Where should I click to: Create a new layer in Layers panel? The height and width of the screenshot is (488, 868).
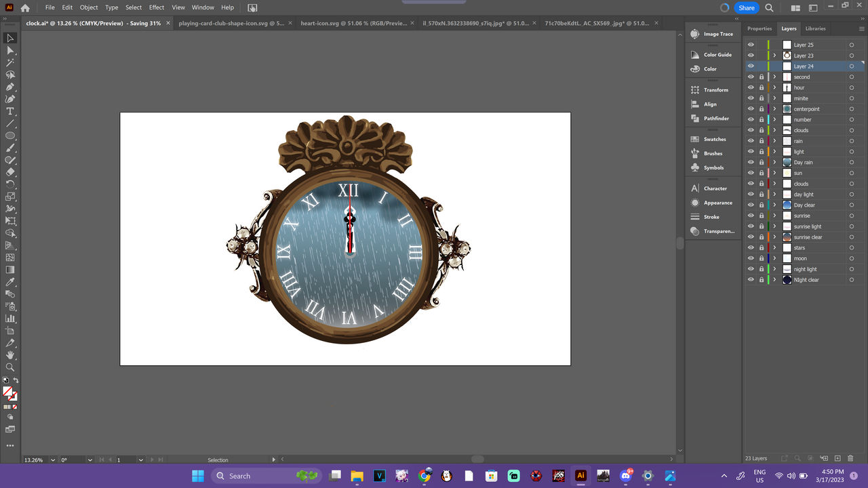click(837, 459)
